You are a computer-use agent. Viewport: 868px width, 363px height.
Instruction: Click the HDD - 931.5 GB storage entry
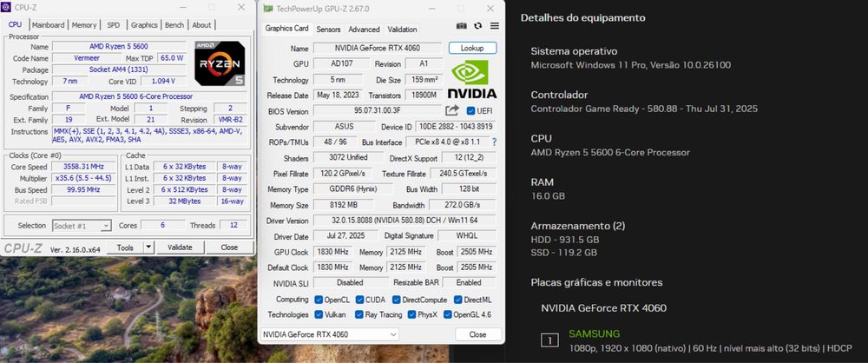pyautogui.click(x=565, y=240)
